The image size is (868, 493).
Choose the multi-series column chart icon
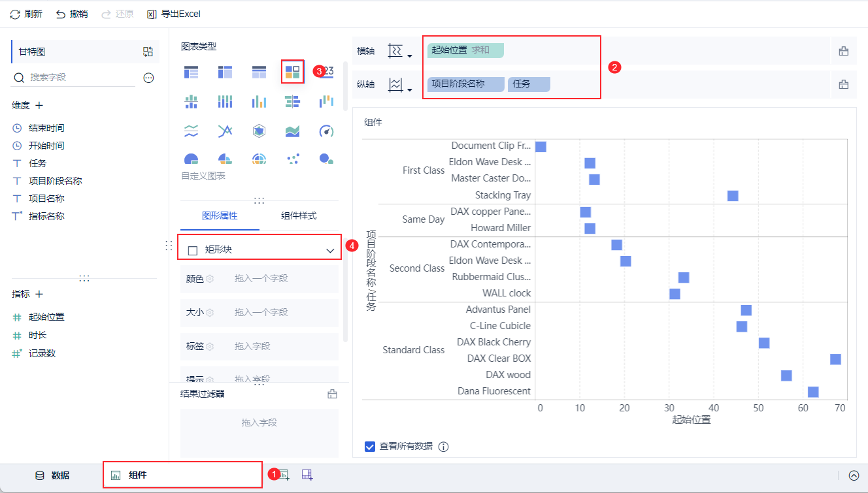(x=259, y=101)
